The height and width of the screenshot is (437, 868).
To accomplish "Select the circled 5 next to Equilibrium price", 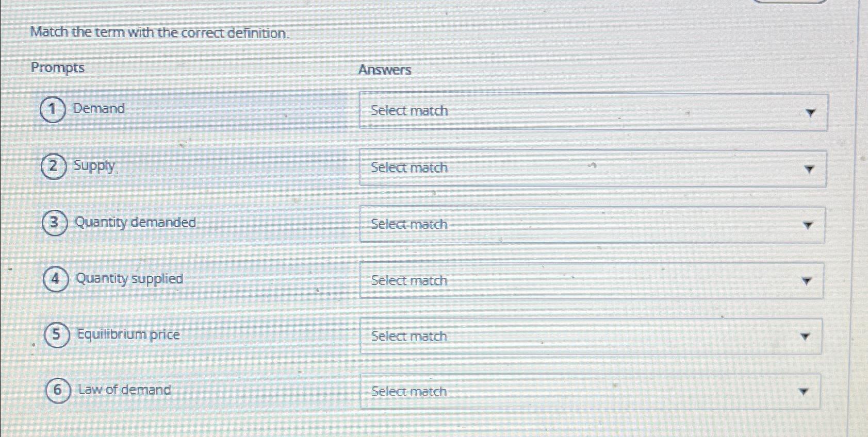I will pos(57,334).
